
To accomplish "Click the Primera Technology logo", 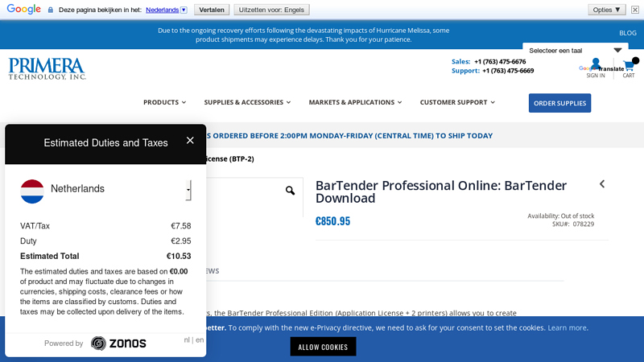I will [x=47, y=68].
